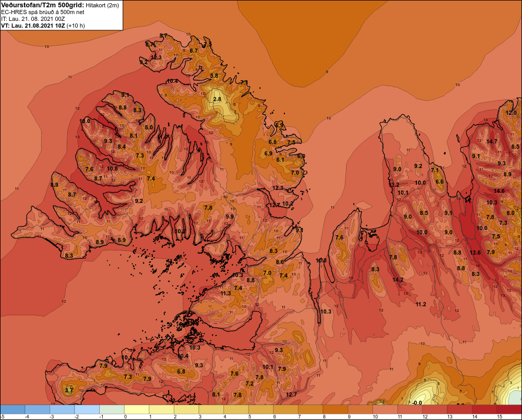Image resolution: width=522 pixels, height=420 pixels.
Task: Click the 7.2 temperature value
Action: [x=250, y=383]
